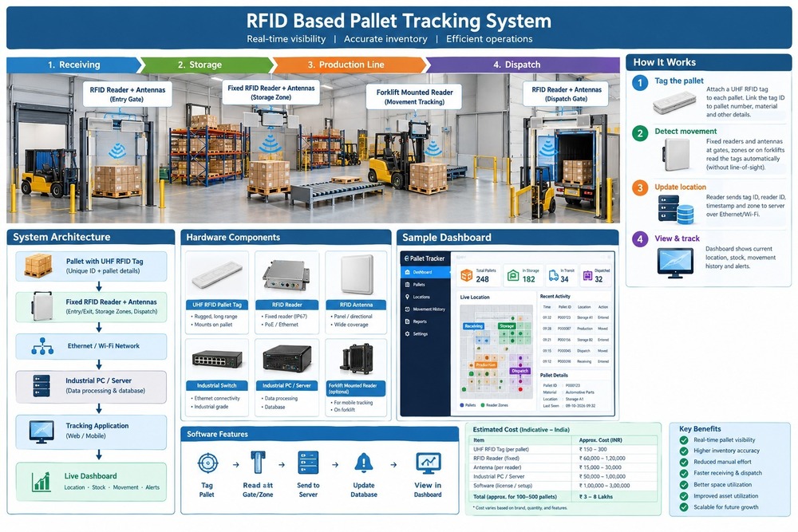The width and height of the screenshot is (798, 532).
Task: Click the Total Pallets box icon
Action: point(466,276)
